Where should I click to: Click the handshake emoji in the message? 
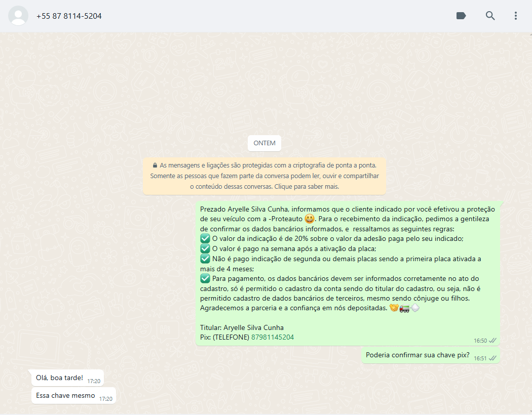393,308
